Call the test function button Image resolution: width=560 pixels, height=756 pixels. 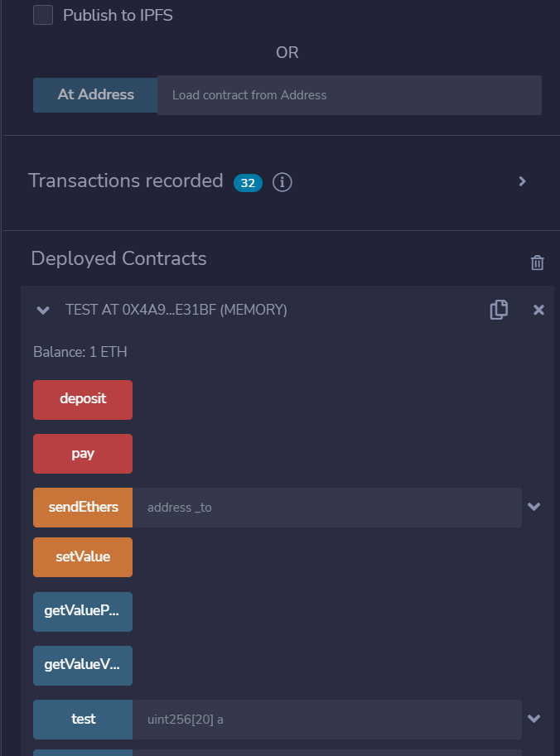click(x=83, y=719)
